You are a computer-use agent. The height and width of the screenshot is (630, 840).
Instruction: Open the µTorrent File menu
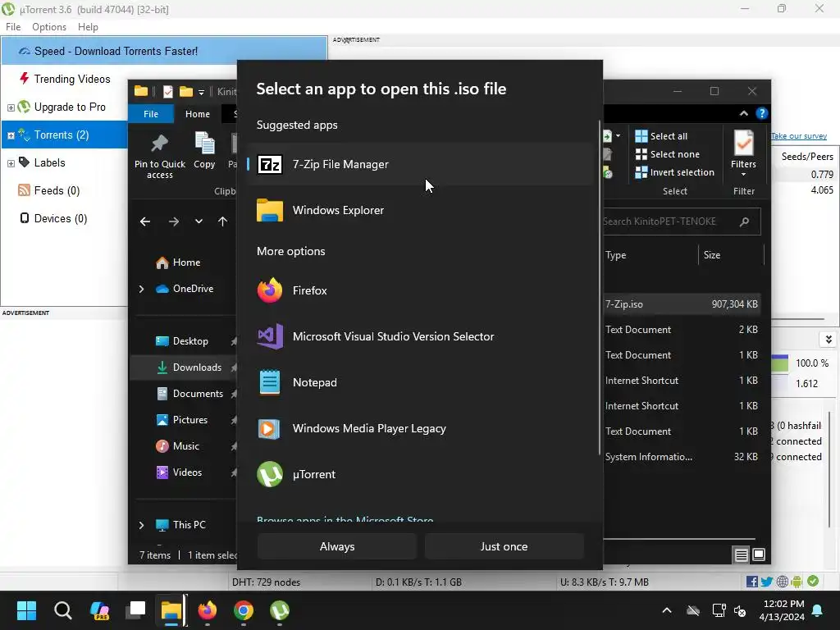(x=13, y=27)
